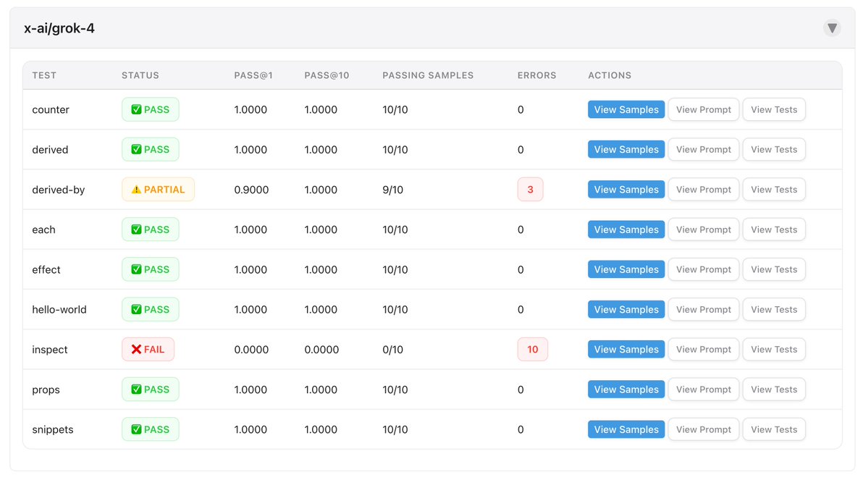The height and width of the screenshot is (480, 868).
Task: Open tests of the effect test
Action: [x=774, y=269]
